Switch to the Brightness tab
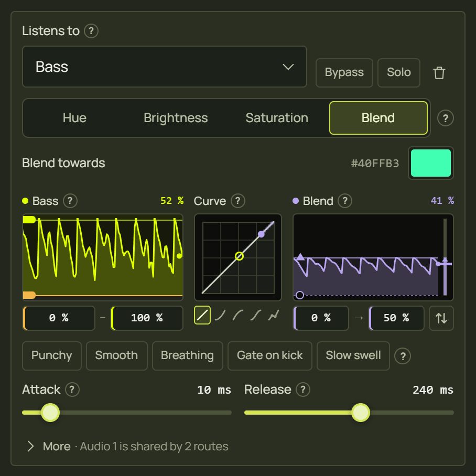 [176, 118]
